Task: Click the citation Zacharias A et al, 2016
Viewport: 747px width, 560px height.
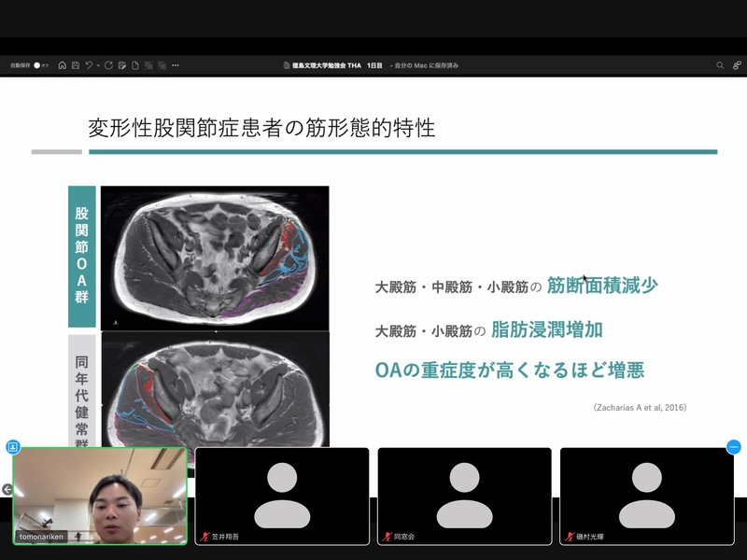Action: [x=640, y=408]
